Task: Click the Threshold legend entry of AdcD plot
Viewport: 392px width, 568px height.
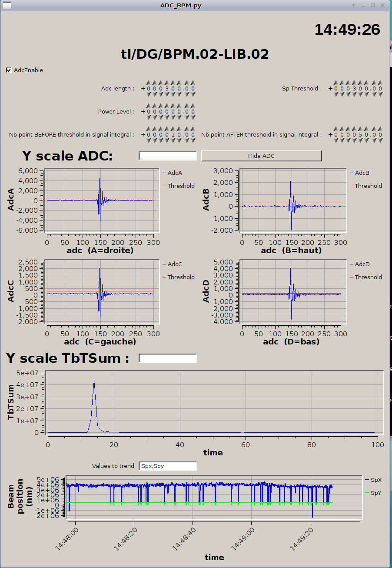Action: tap(368, 277)
